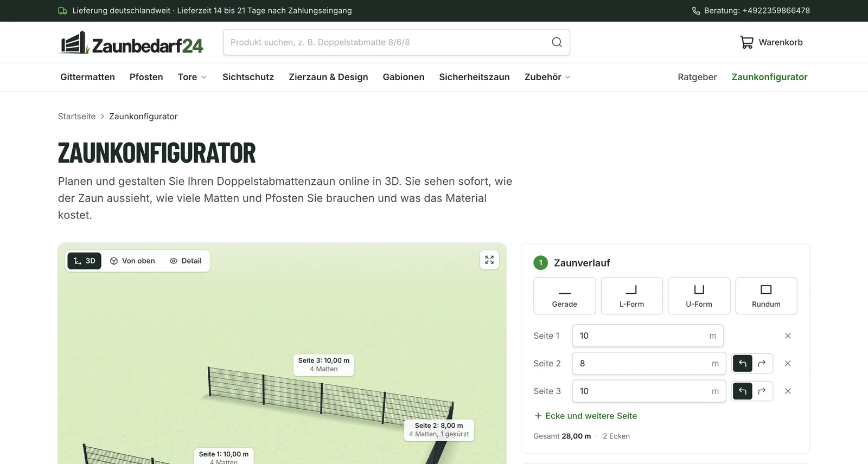This screenshot has width=868, height=464.
Task: Open the Zaunkonfigurator nav link
Action: tap(769, 77)
